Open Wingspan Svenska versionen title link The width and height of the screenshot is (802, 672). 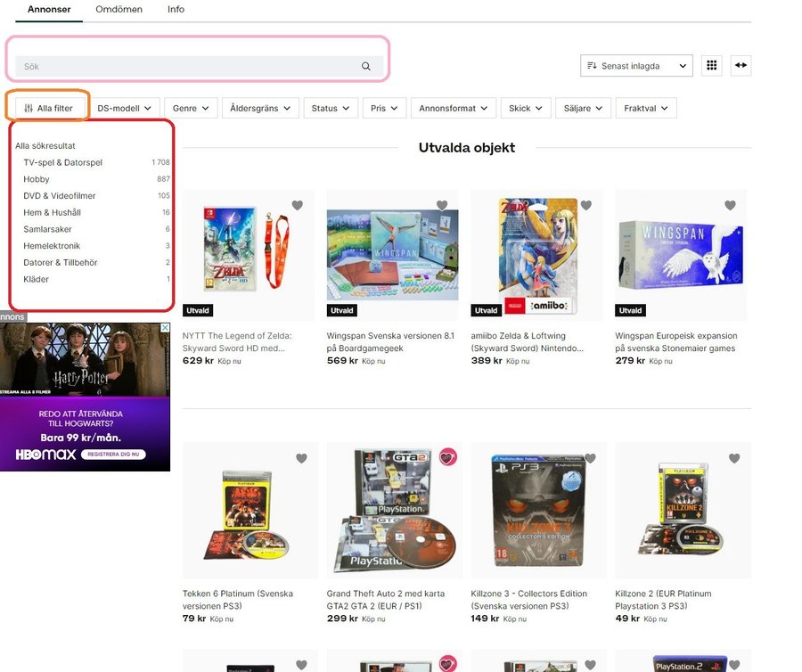(x=390, y=341)
